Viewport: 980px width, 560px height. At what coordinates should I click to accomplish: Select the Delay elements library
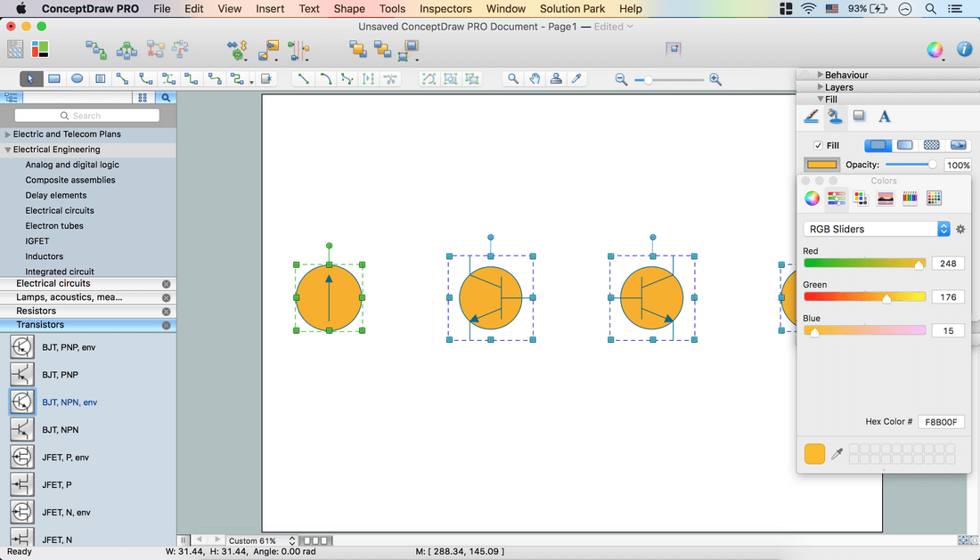[56, 195]
